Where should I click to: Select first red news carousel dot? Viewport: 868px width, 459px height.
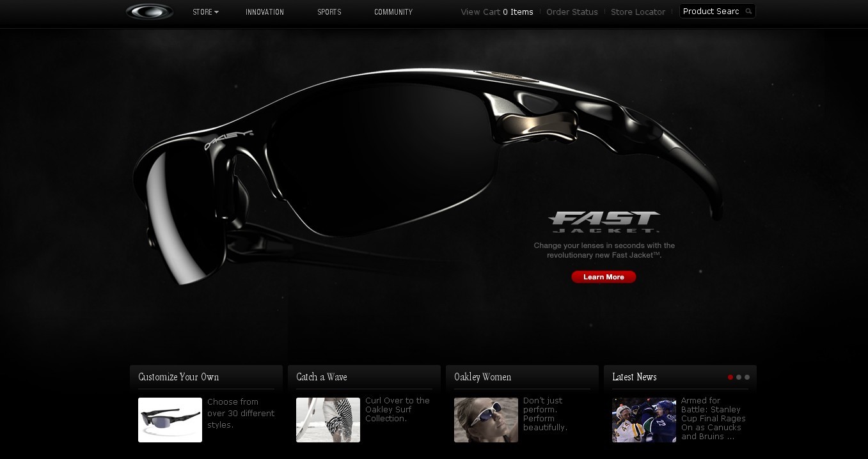click(730, 377)
